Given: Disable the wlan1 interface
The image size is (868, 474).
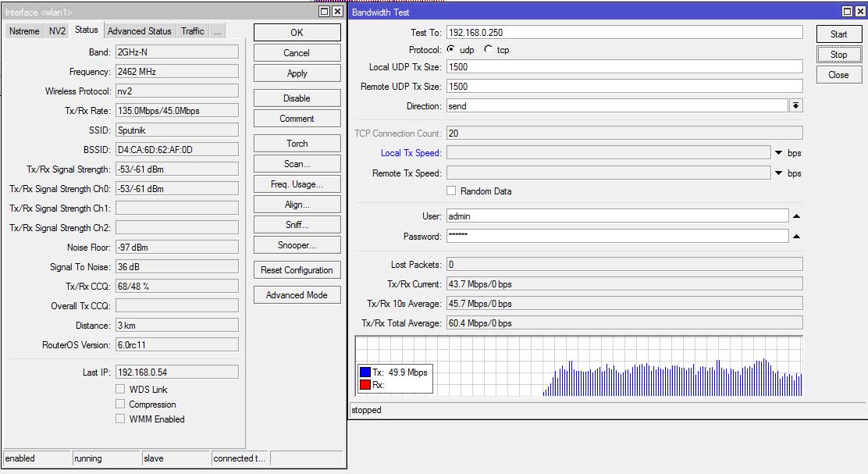Looking at the screenshot, I should click(x=297, y=98).
